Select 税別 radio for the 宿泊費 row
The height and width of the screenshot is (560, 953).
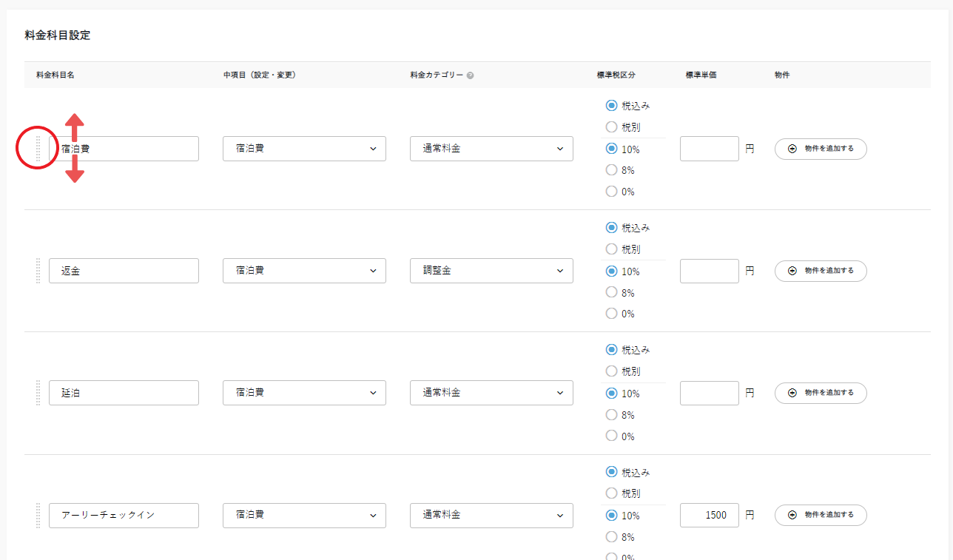pyautogui.click(x=611, y=126)
